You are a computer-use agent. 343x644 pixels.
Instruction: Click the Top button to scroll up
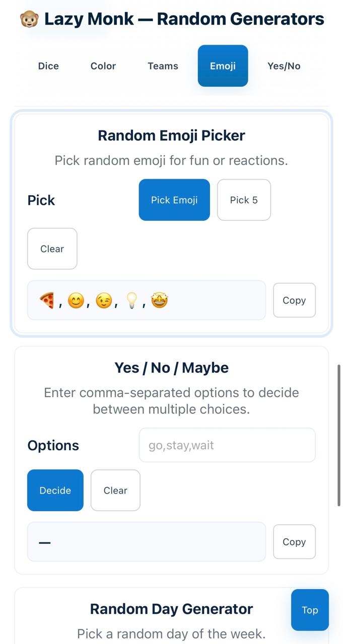click(x=310, y=610)
